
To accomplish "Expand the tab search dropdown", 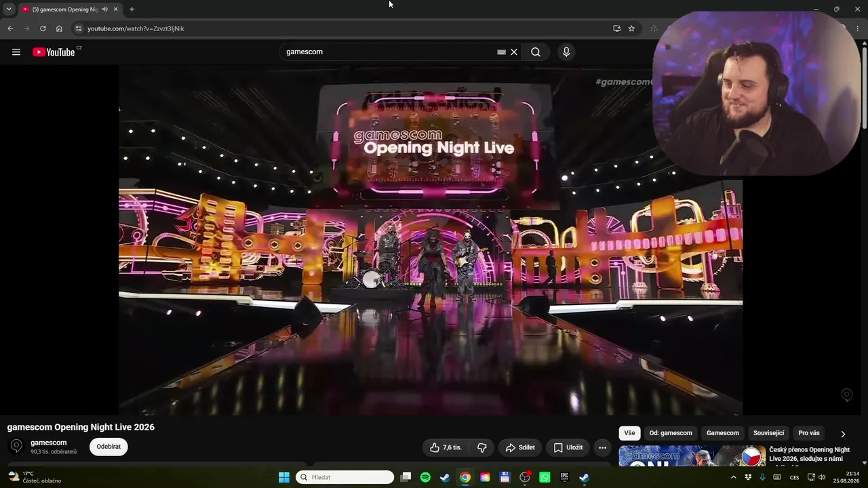I will coord(9,9).
